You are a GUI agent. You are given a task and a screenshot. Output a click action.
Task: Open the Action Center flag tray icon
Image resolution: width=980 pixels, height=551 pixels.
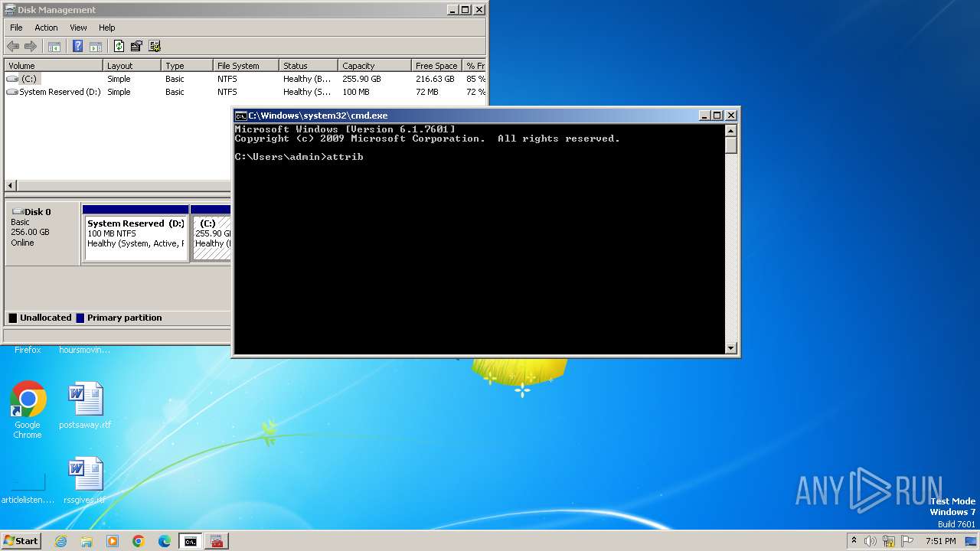coord(907,541)
